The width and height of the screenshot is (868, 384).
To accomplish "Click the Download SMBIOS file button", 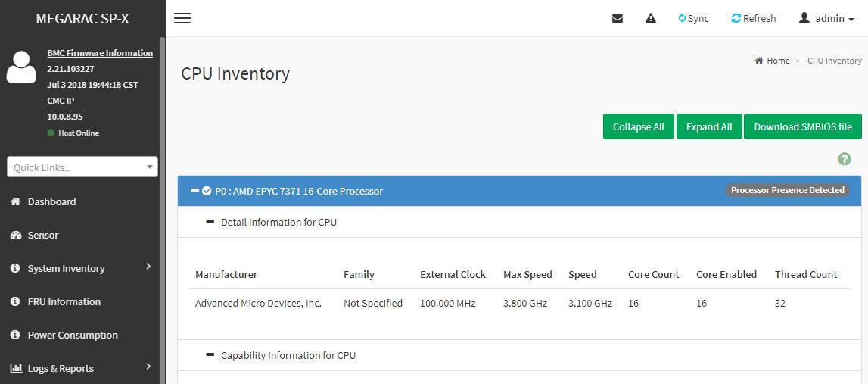I will (x=802, y=126).
